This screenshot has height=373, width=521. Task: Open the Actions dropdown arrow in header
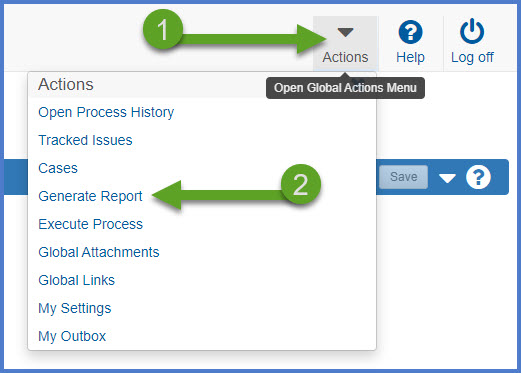(345, 32)
